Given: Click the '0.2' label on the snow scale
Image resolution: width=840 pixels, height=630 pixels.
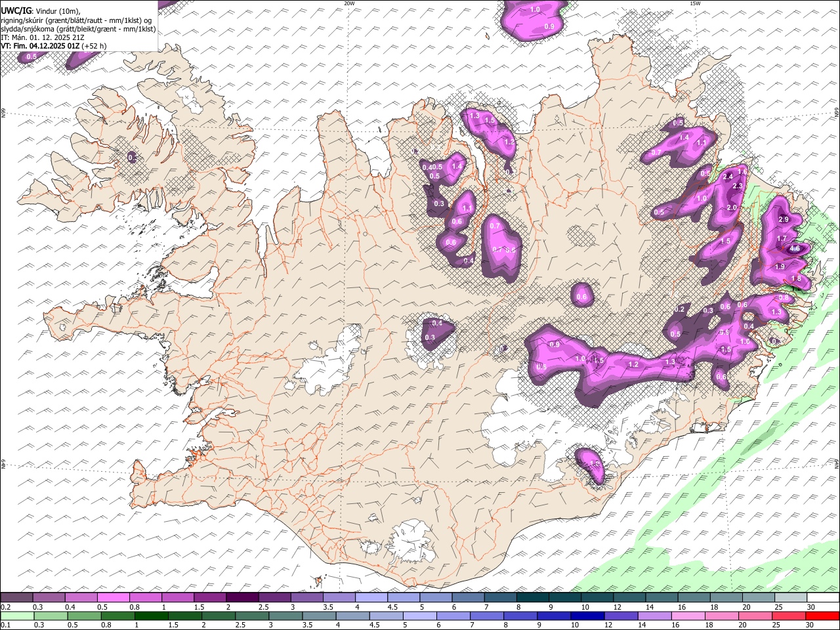Looking at the screenshot, I should [5, 607].
